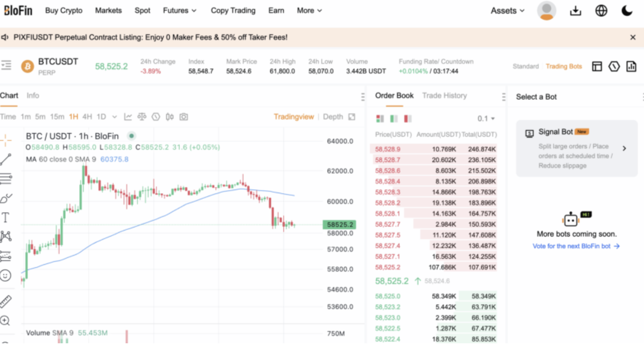Dismiss the PIXFIUSDT listing announcement banner
The height and width of the screenshot is (355, 644).
pyautogui.click(x=633, y=37)
